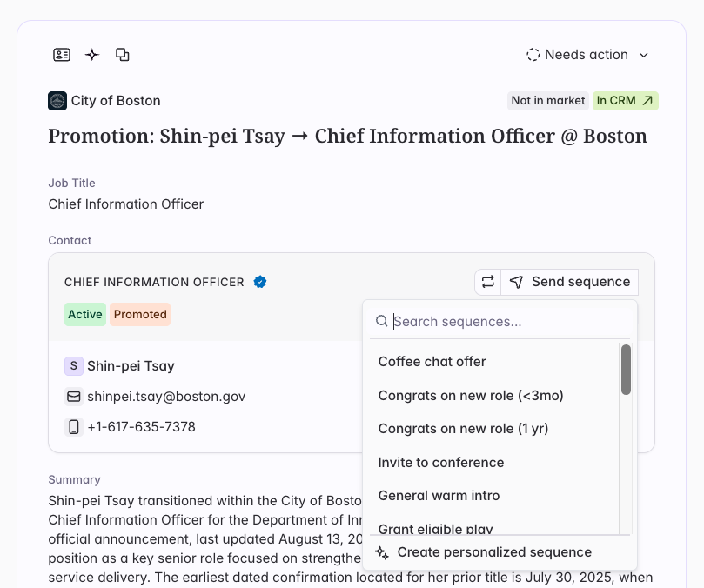
Task: Click the Active status tag
Action: [85, 314]
